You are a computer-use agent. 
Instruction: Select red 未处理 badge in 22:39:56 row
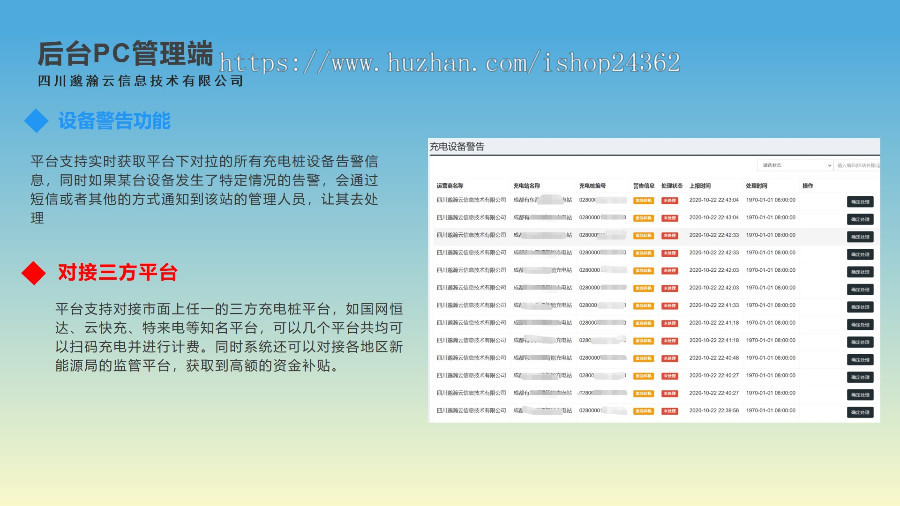point(669,411)
